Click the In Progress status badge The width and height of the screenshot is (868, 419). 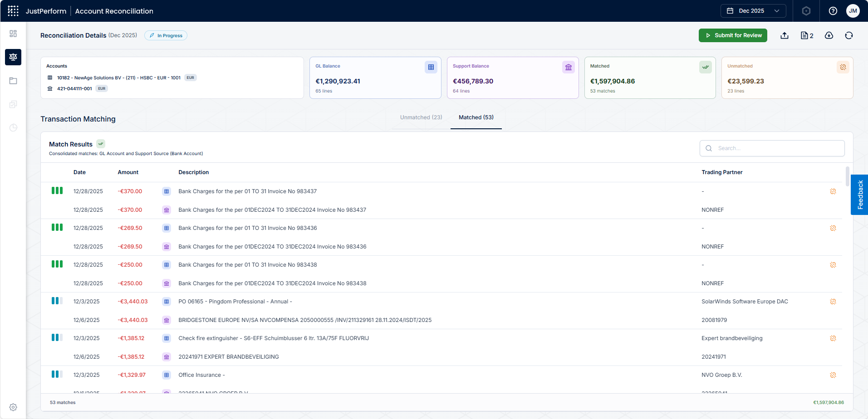166,35
